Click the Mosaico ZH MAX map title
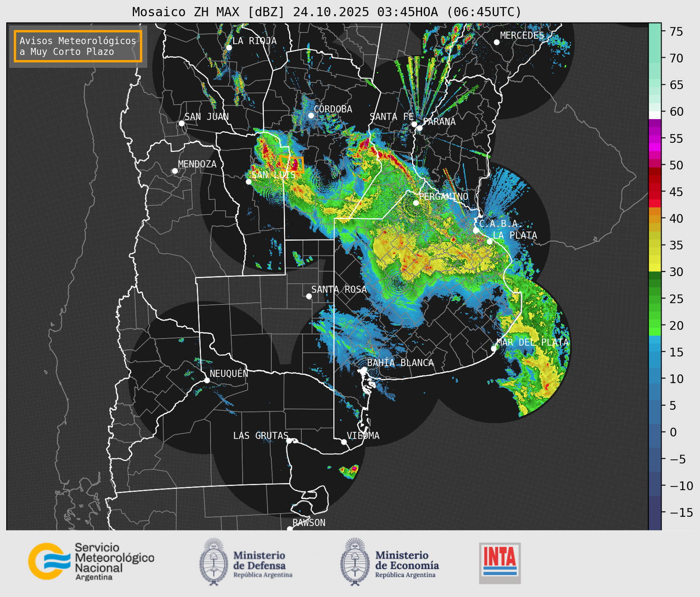This screenshot has width=700, height=597. tap(327, 12)
